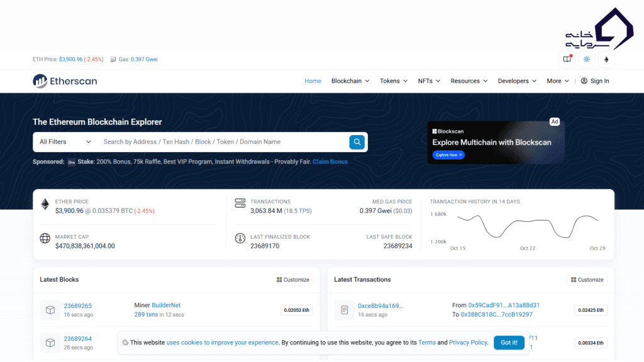
Task: Select the Ethereum network diamond icon in header
Action: (606, 58)
